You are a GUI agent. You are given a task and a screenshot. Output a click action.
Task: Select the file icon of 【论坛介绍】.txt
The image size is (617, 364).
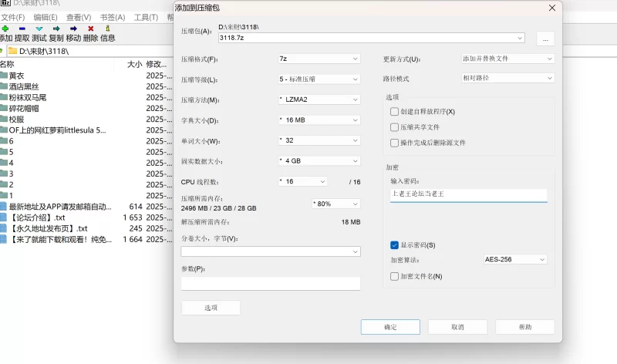click(x=4, y=217)
